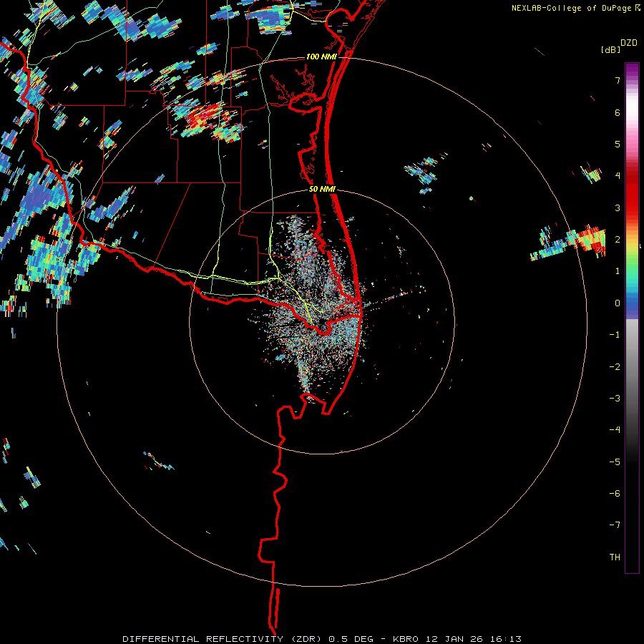Click the 7 value on color scale
The height and width of the screenshot is (644, 644).
618,80
